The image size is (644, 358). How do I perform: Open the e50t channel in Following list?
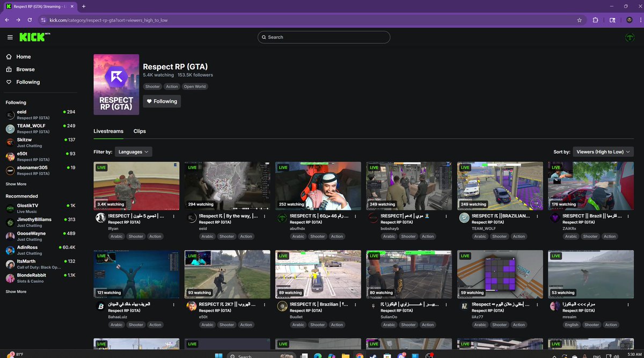(x=40, y=156)
